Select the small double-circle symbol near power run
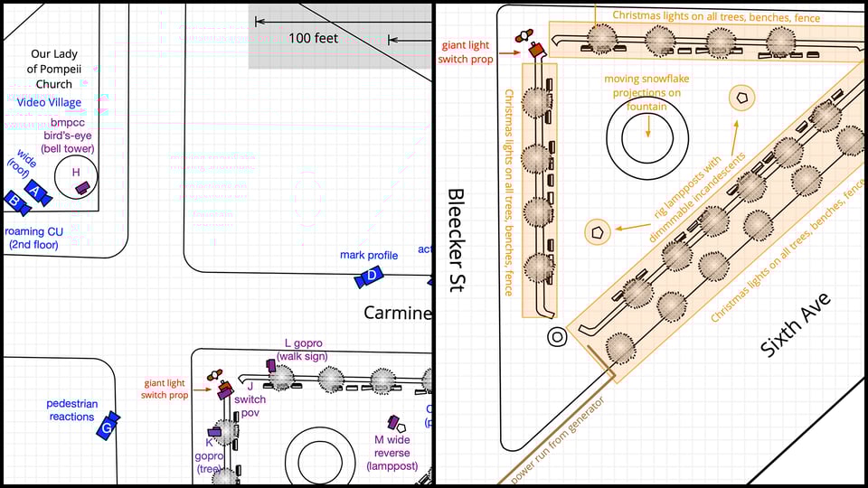The height and width of the screenshot is (488, 868). point(557,337)
